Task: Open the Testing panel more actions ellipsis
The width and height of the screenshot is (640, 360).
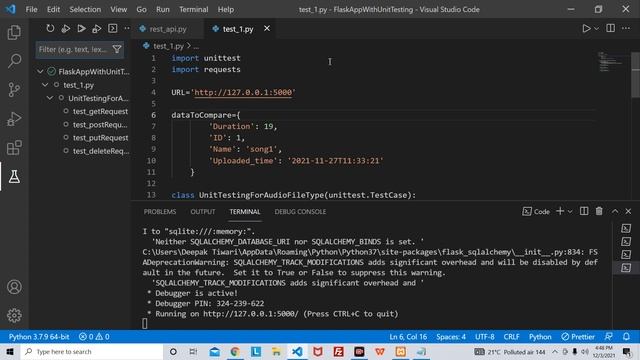Action: [127, 29]
